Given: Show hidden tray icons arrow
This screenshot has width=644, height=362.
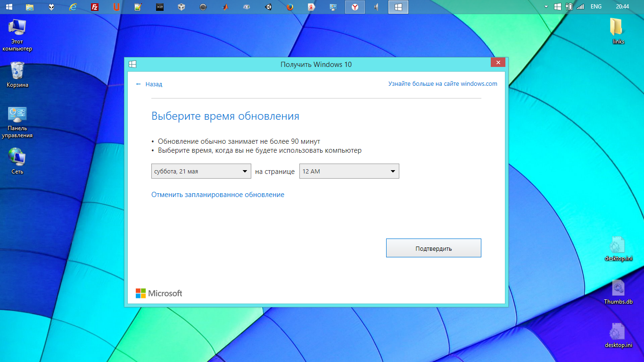Looking at the screenshot, I should [546, 7].
